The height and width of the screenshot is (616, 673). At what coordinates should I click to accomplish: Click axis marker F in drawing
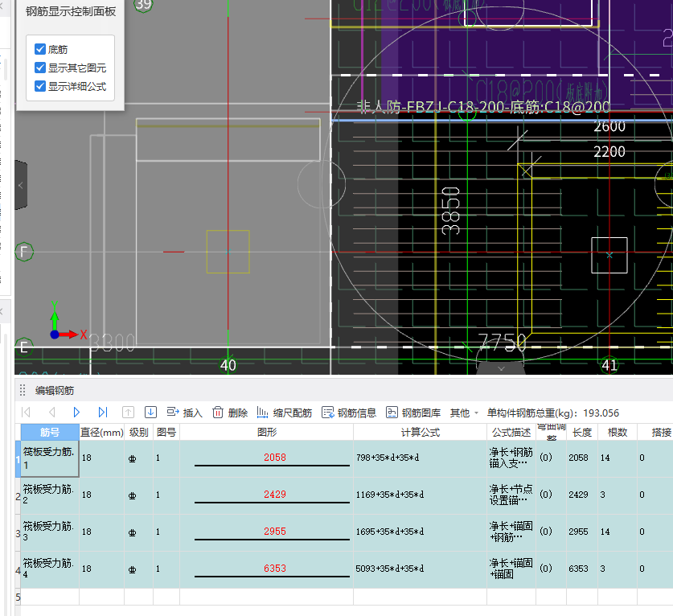24,252
